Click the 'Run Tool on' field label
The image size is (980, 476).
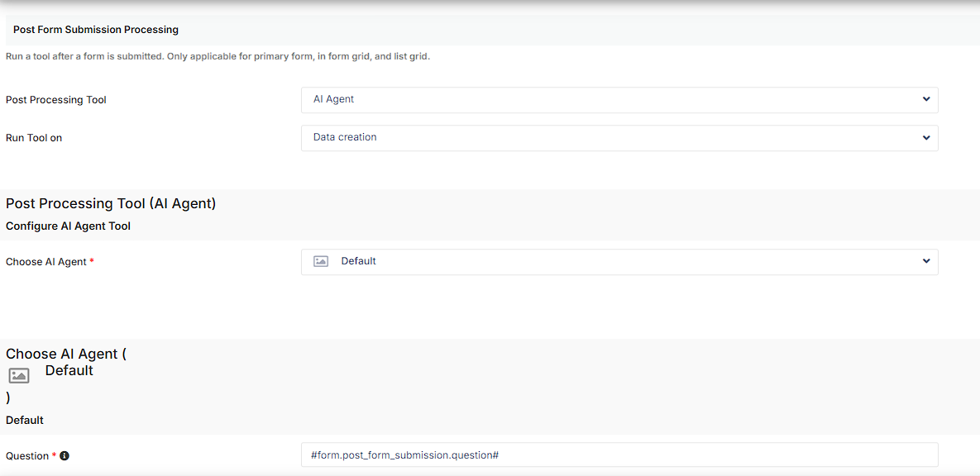tap(34, 138)
